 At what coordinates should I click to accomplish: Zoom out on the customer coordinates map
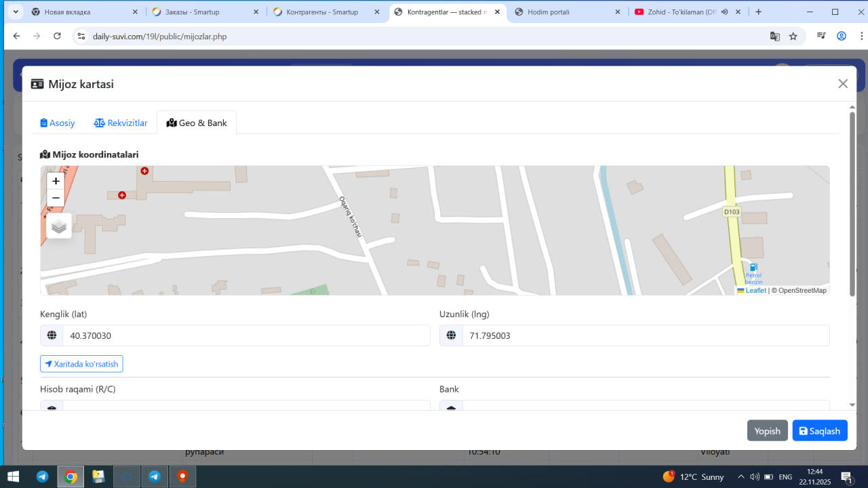[x=56, y=198]
